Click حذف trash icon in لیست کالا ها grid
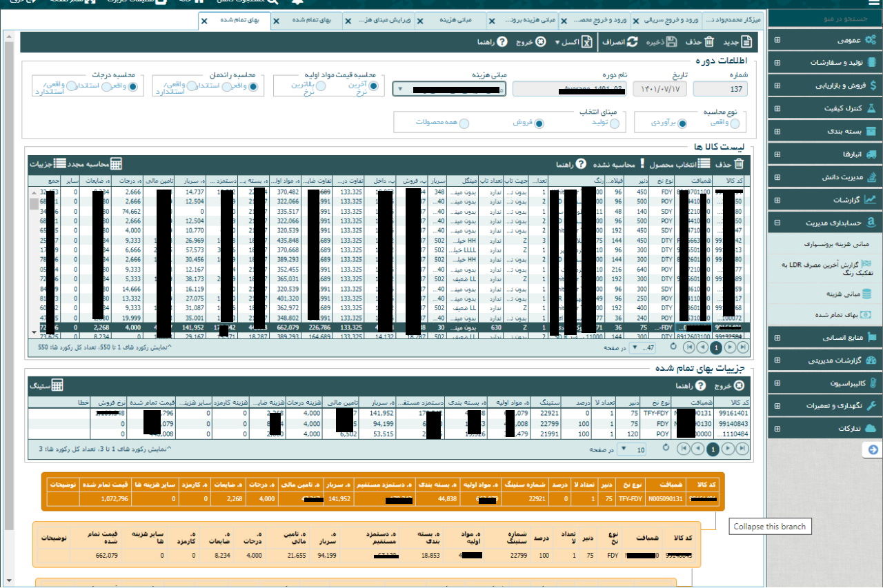 click(740, 164)
